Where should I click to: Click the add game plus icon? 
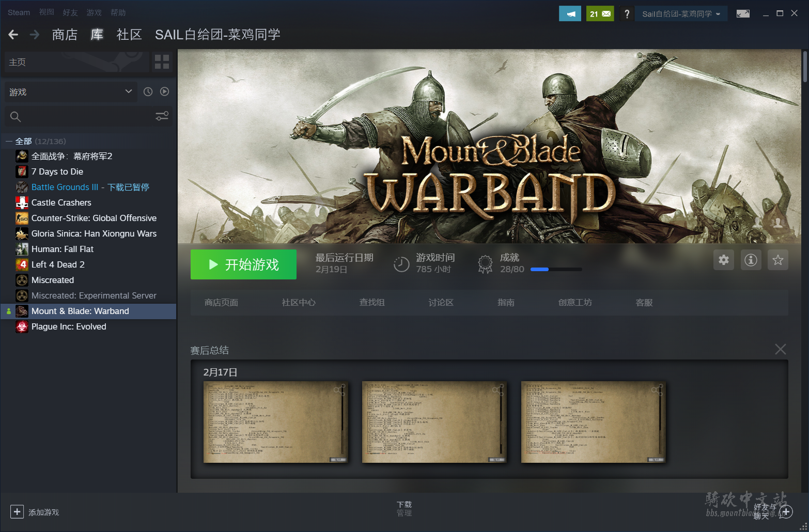(17, 512)
